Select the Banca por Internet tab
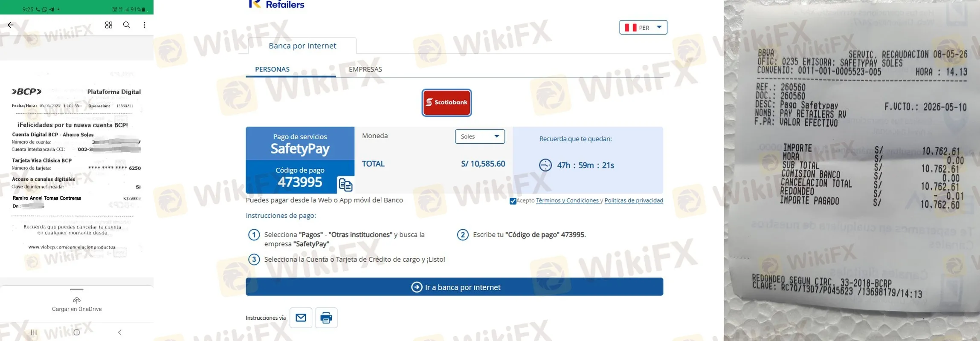 click(302, 46)
